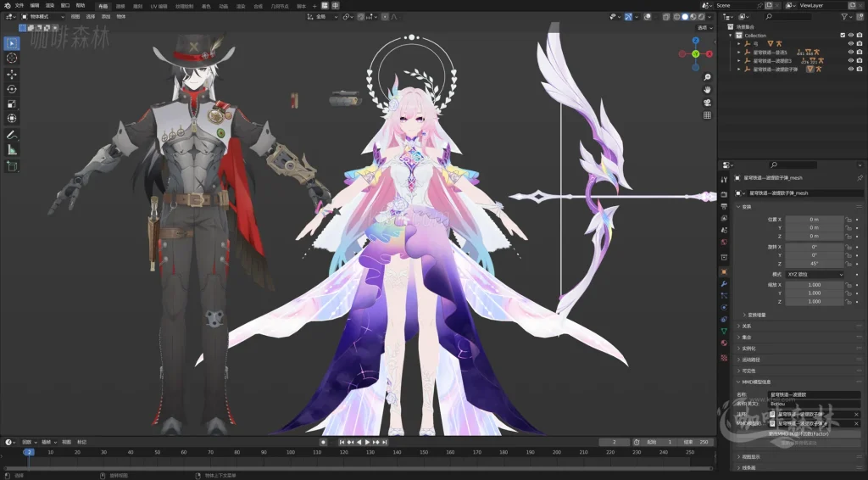The image size is (868, 480).
Task: Open the viewport Add menu
Action: click(106, 17)
